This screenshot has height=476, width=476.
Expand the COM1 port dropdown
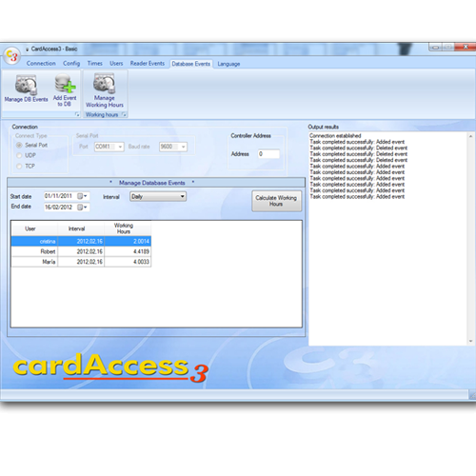[x=120, y=147]
